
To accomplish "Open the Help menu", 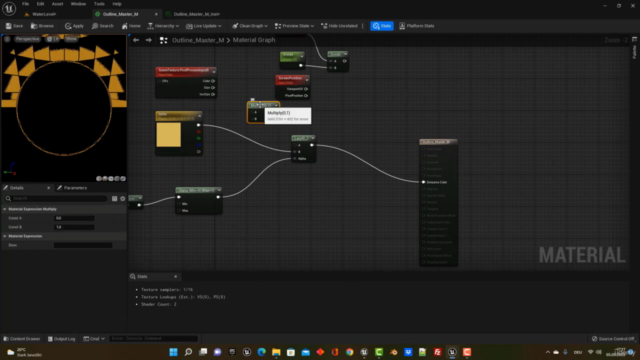I will [x=117, y=4].
